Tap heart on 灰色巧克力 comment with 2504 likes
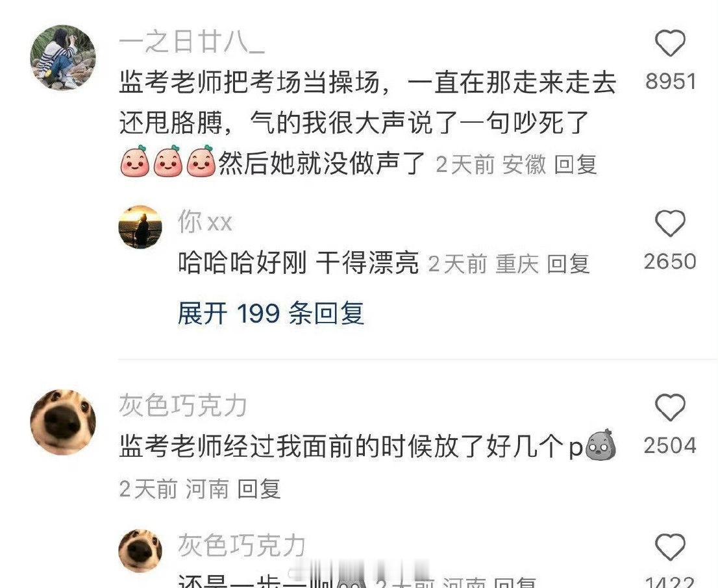718x588 pixels. 670,407
